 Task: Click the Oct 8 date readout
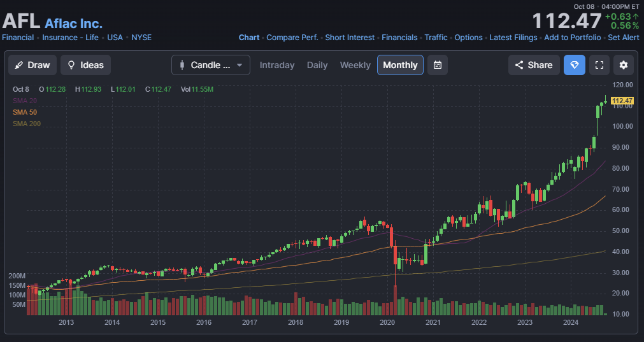(21, 89)
